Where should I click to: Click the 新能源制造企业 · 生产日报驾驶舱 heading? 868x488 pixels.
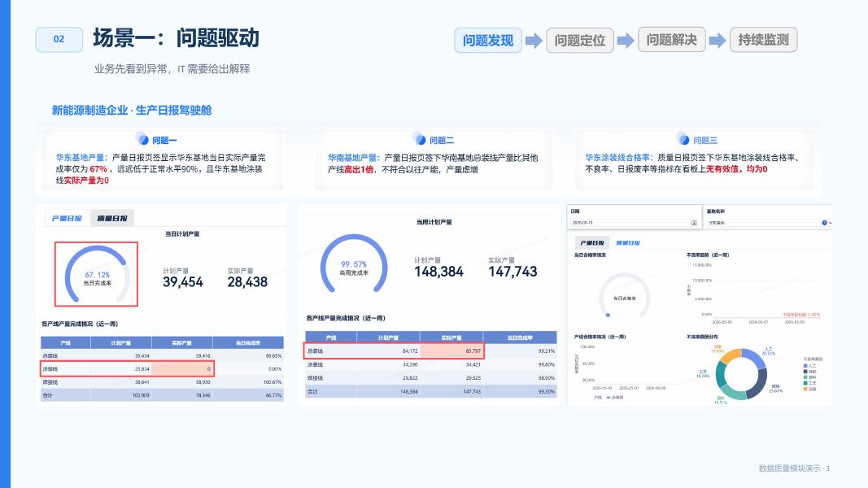132,110
